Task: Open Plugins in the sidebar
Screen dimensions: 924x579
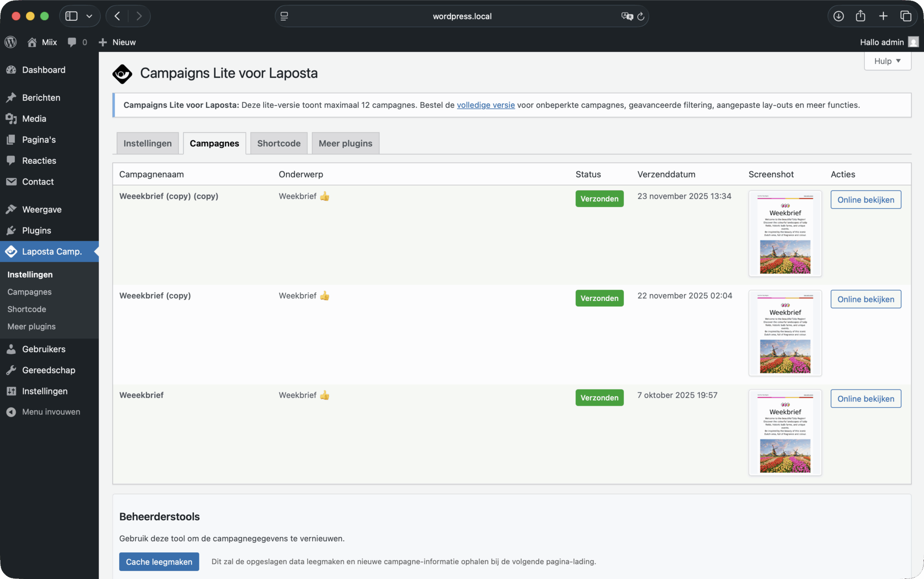Action: tap(37, 230)
